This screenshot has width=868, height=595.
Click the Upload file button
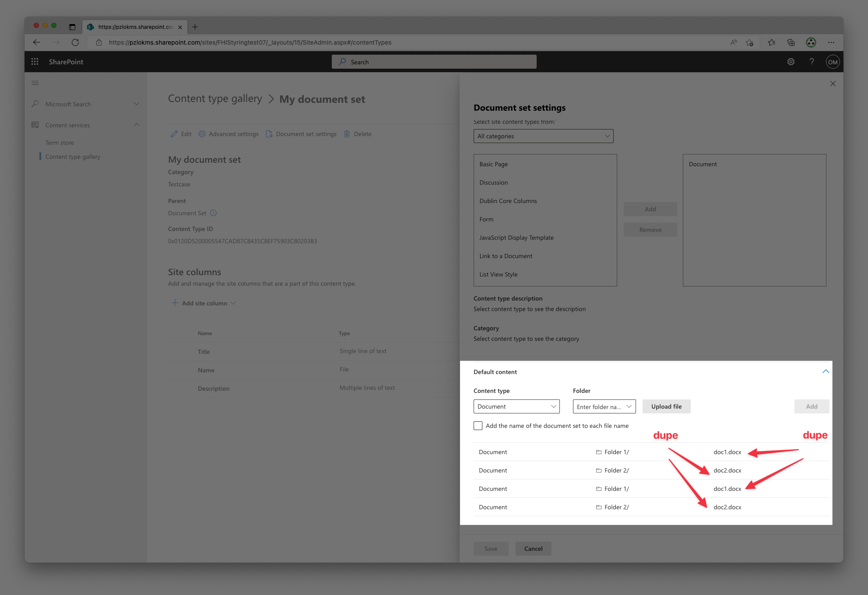point(666,406)
